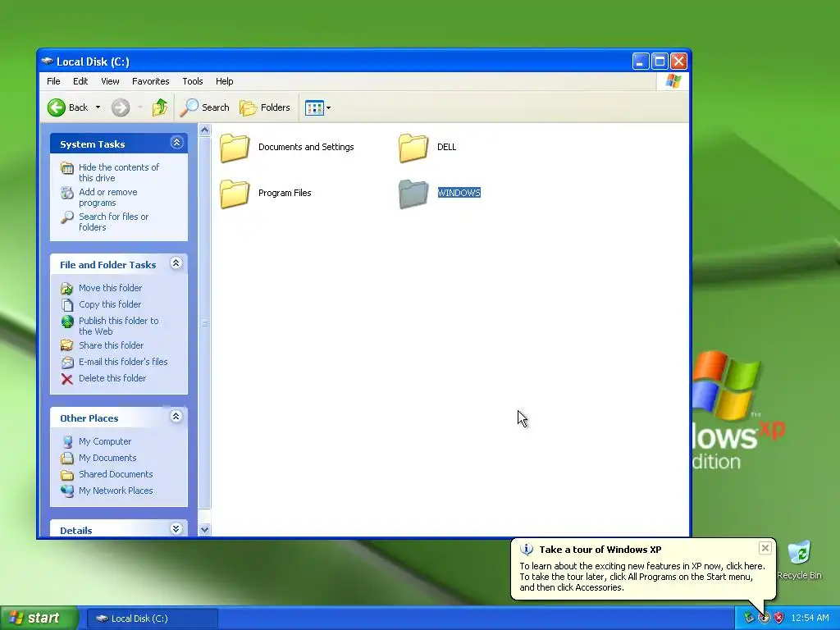Viewport: 840px width, 630px height.
Task: Click the task pane scroll up arrow
Action: pos(204,130)
